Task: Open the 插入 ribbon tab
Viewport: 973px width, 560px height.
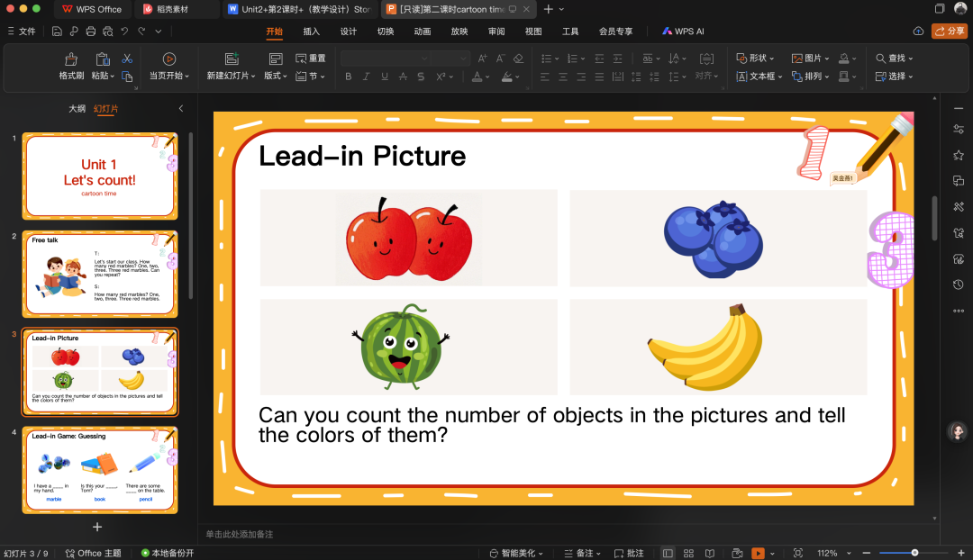Action: pyautogui.click(x=311, y=32)
